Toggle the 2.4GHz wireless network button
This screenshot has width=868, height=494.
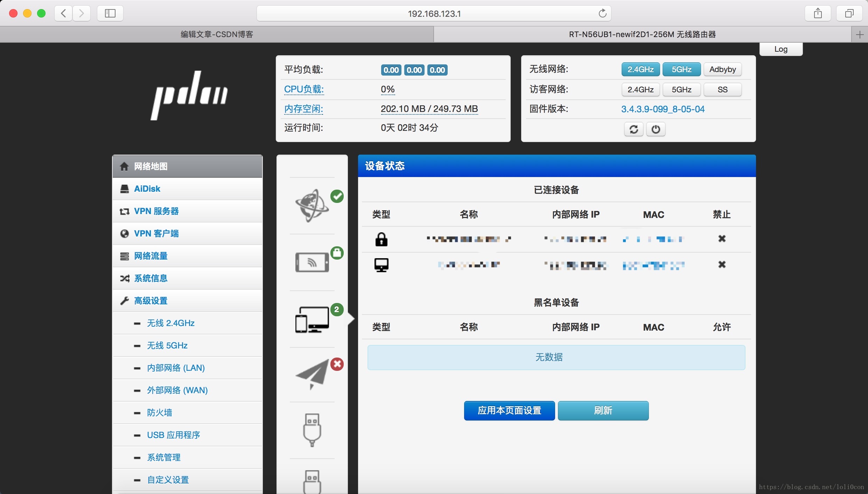coord(640,69)
